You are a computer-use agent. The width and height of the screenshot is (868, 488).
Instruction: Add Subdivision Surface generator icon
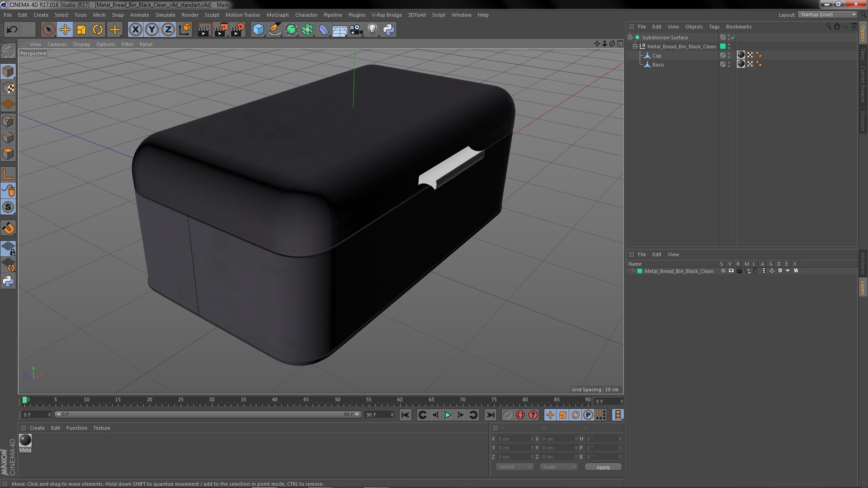tap(291, 30)
